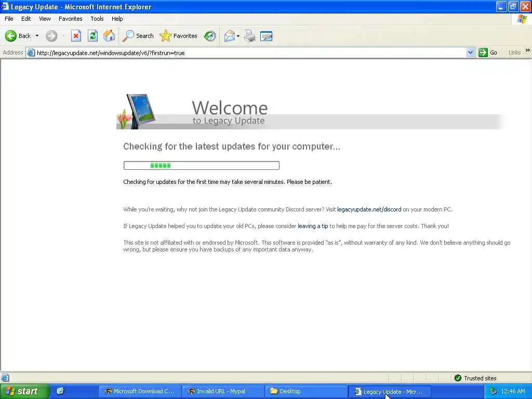The height and width of the screenshot is (399, 532).
Task: Open the Favorites menu
Action: (x=70, y=19)
